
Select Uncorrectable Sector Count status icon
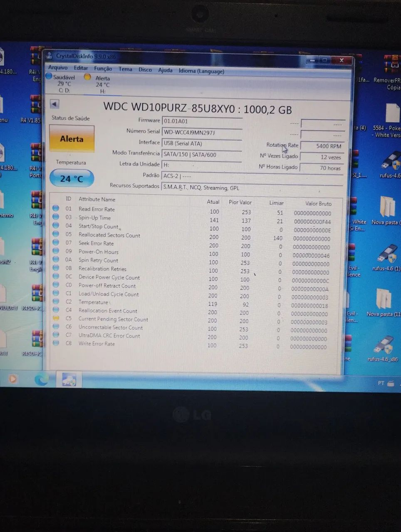click(56, 326)
